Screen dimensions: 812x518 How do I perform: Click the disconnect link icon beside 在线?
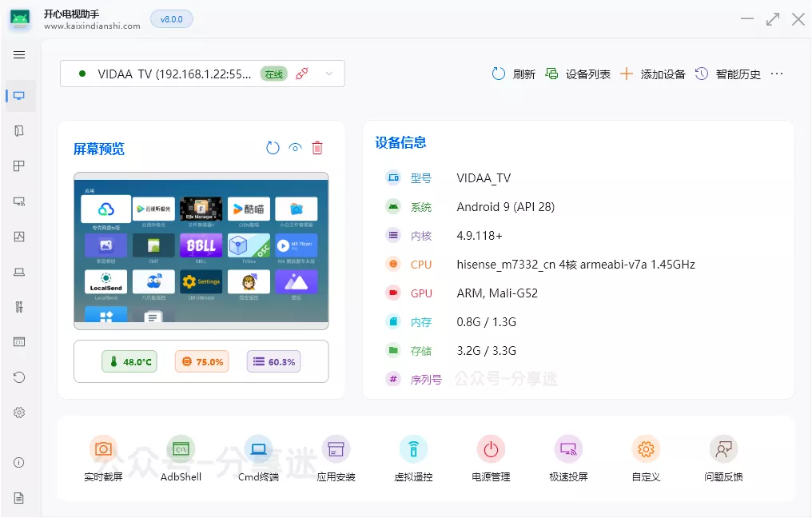(x=301, y=74)
